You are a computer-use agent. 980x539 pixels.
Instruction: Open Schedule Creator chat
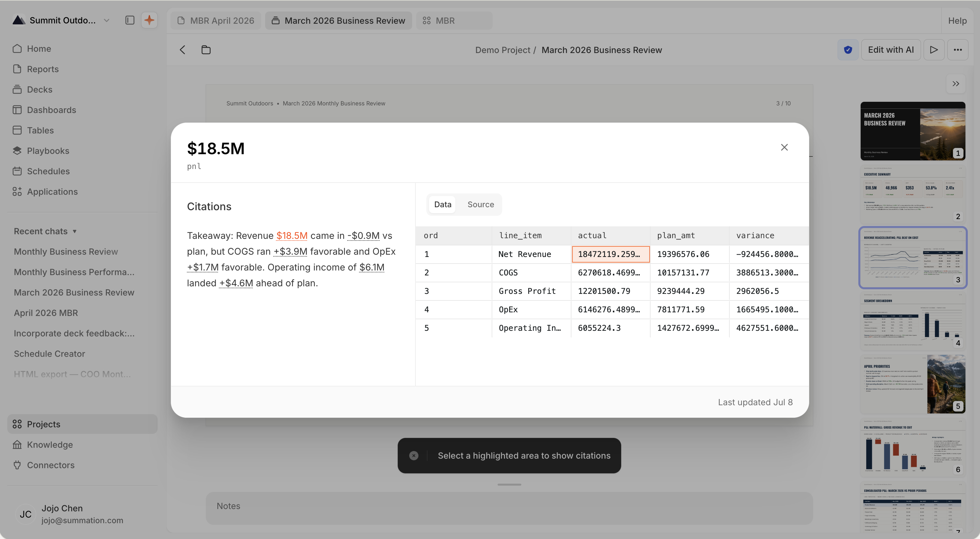(49, 354)
